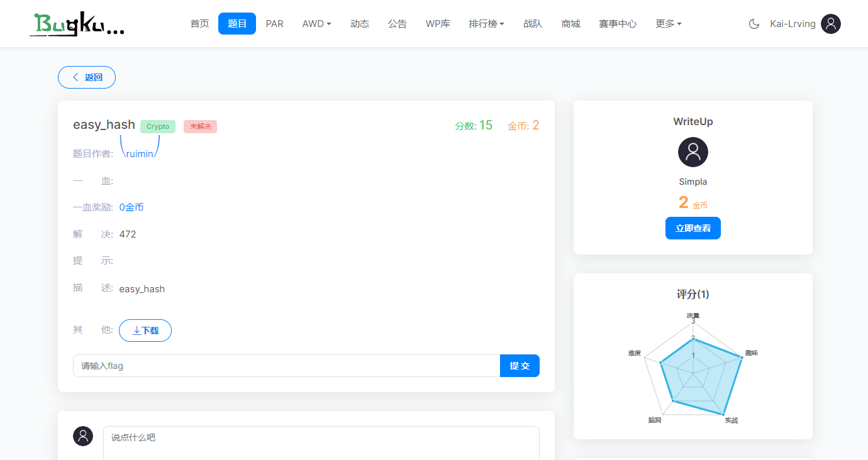Open author ruimin's profile link
The height and width of the screenshot is (460, 868).
(140, 153)
